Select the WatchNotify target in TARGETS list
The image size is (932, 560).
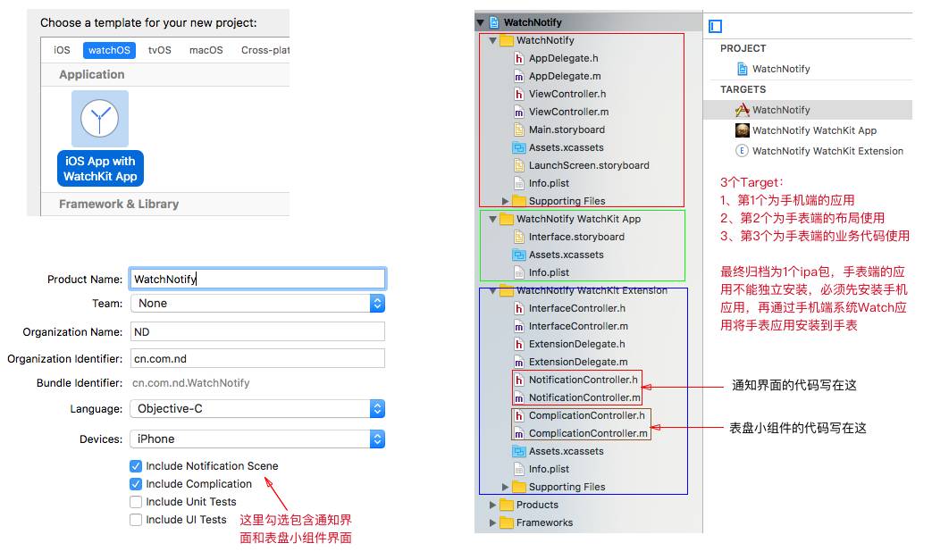coord(808,110)
